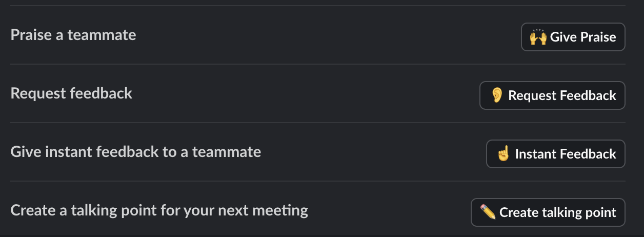The height and width of the screenshot is (237, 644).
Task: Click the pencil emoji icon
Action: coord(488,212)
